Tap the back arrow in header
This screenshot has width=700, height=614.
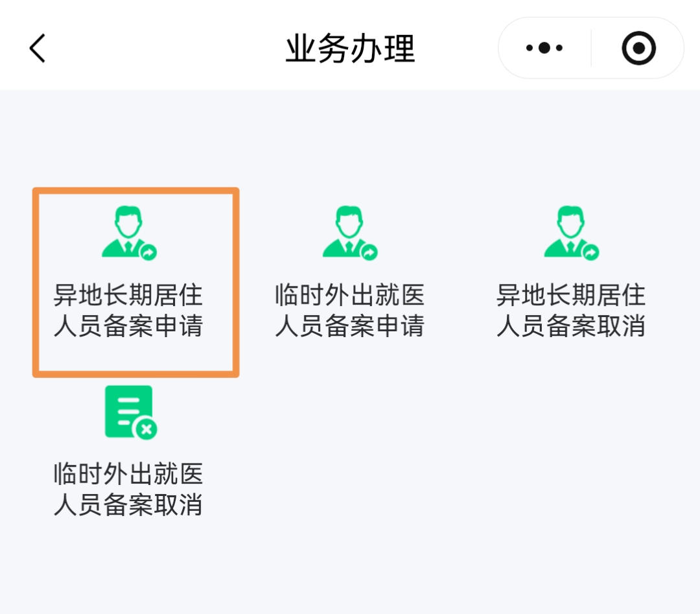(38, 49)
